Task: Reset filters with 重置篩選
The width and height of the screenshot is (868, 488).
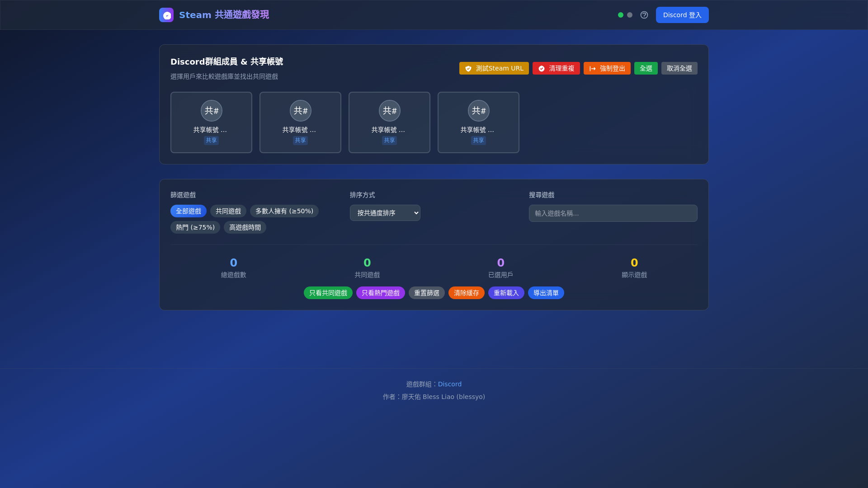Action: (427, 293)
